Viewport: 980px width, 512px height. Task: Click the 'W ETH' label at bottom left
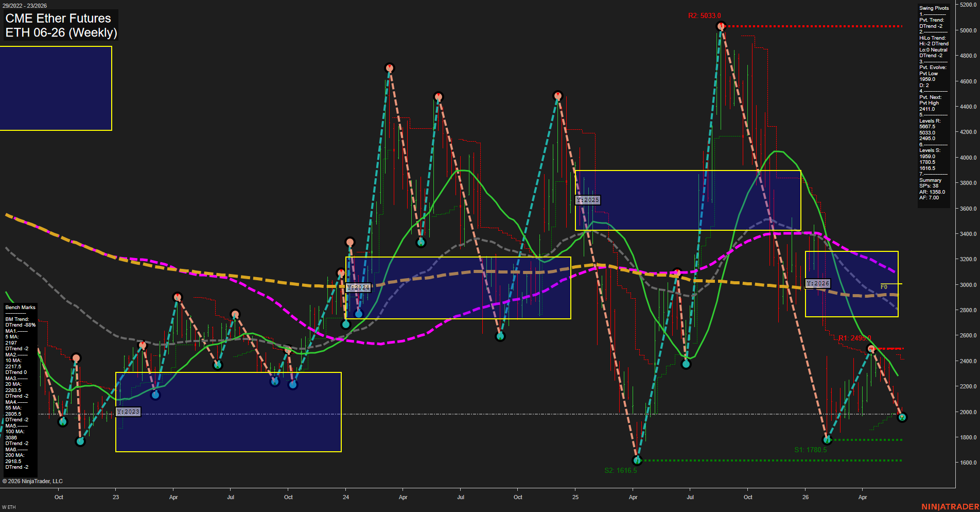[9, 507]
